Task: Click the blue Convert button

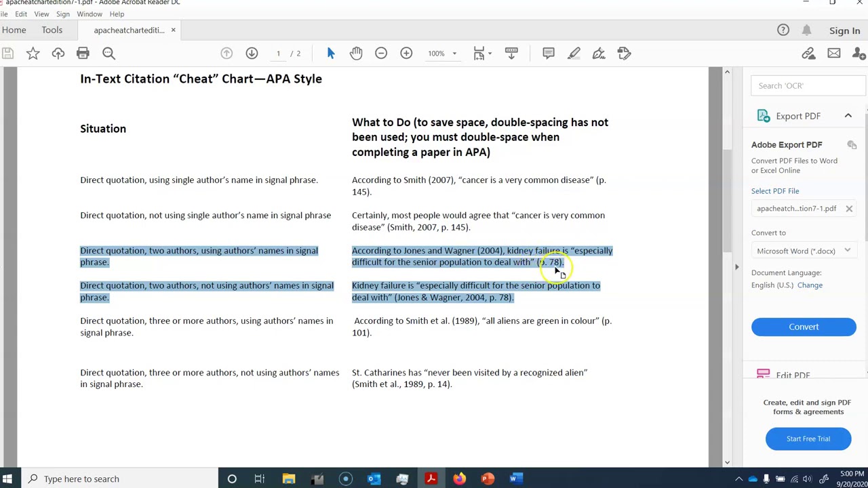Action: [804, 327]
